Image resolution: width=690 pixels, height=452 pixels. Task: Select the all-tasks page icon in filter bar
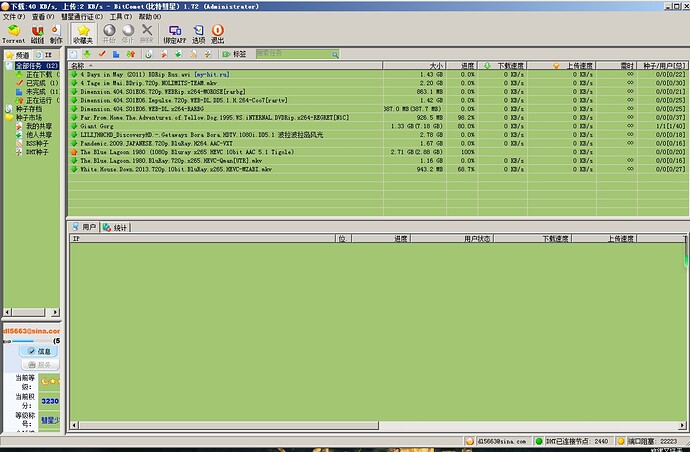coord(73,54)
